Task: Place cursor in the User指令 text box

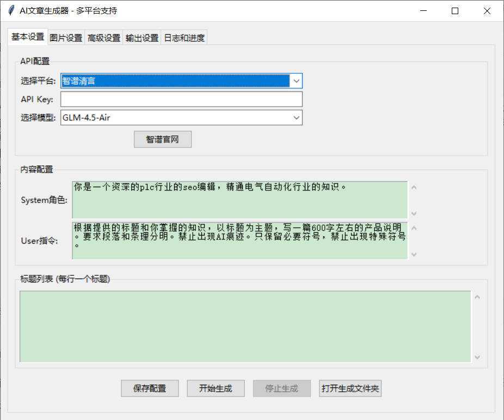Action: click(239, 240)
